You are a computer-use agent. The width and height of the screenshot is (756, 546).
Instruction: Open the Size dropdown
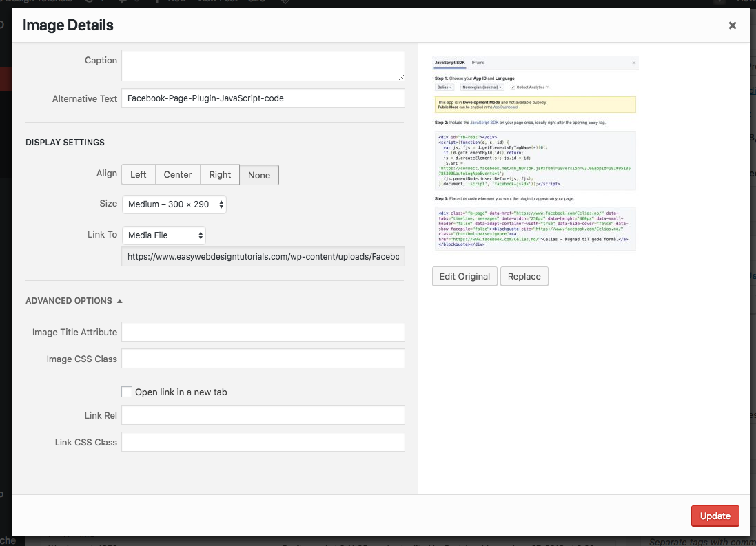click(x=174, y=204)
